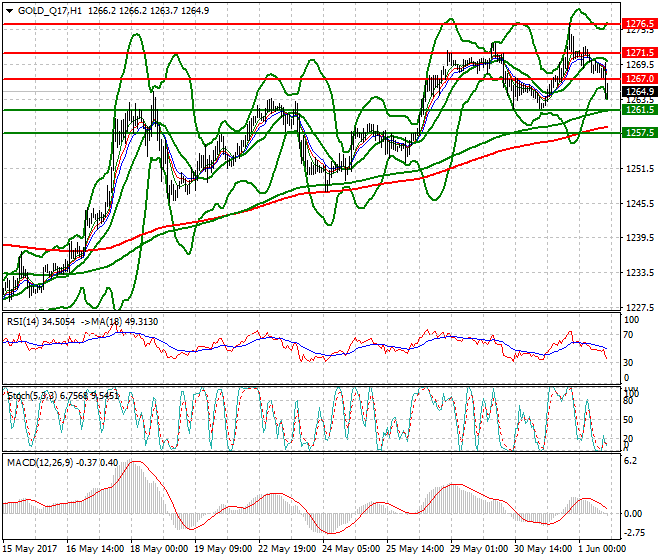Click the 1245.5 price scale value
Image resolution: width=660 pixels, height=560 pixels.
pos(640,204)
